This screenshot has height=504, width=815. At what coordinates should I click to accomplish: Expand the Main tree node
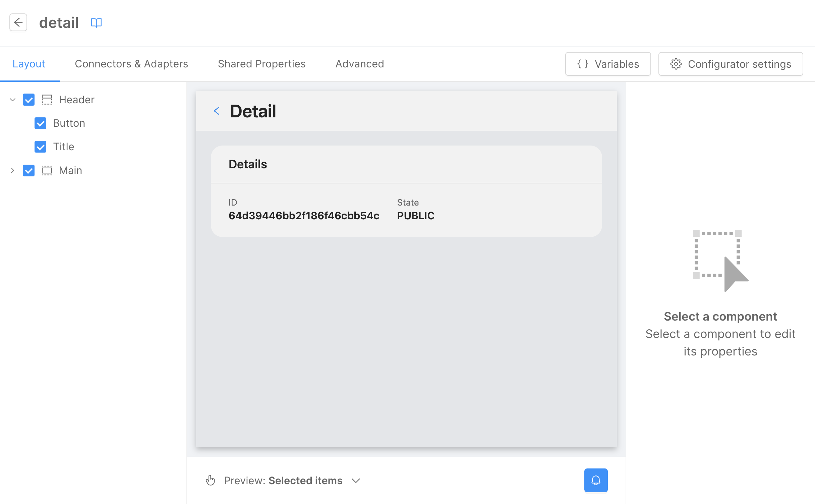point(13,170)
